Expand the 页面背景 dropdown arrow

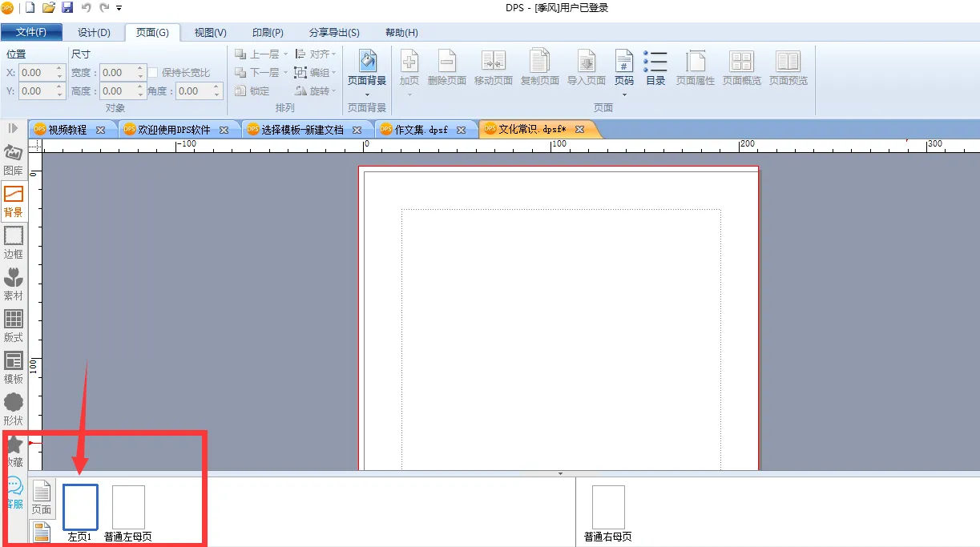(367, 95)
